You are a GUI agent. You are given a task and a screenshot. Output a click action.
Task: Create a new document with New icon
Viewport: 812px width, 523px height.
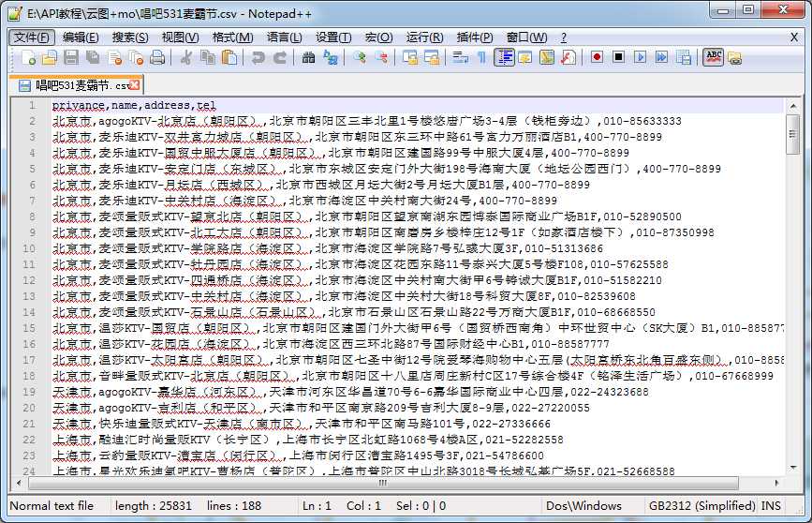28,57
